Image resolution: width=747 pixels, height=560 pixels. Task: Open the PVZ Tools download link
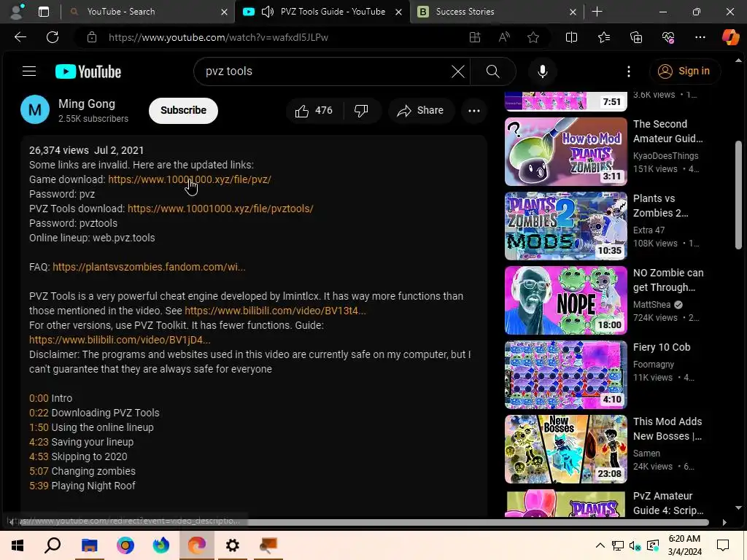click(x=220, y=209)
